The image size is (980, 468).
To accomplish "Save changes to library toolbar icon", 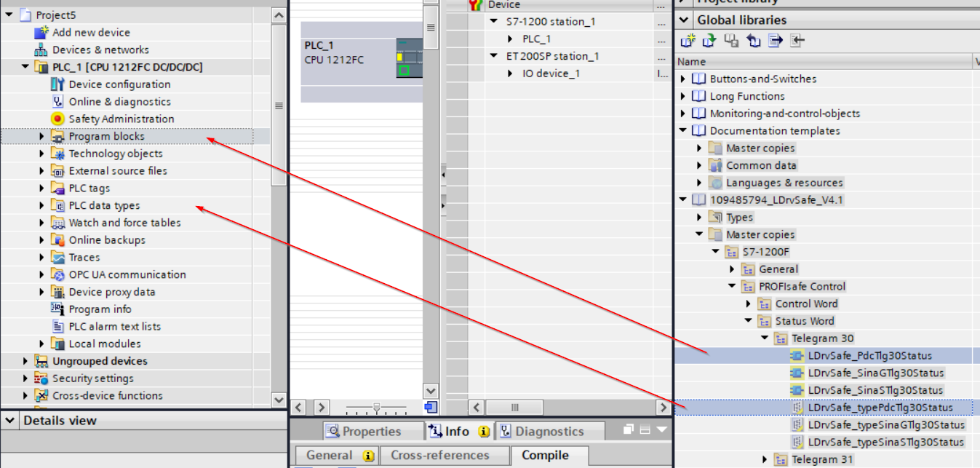I will 731,41.
